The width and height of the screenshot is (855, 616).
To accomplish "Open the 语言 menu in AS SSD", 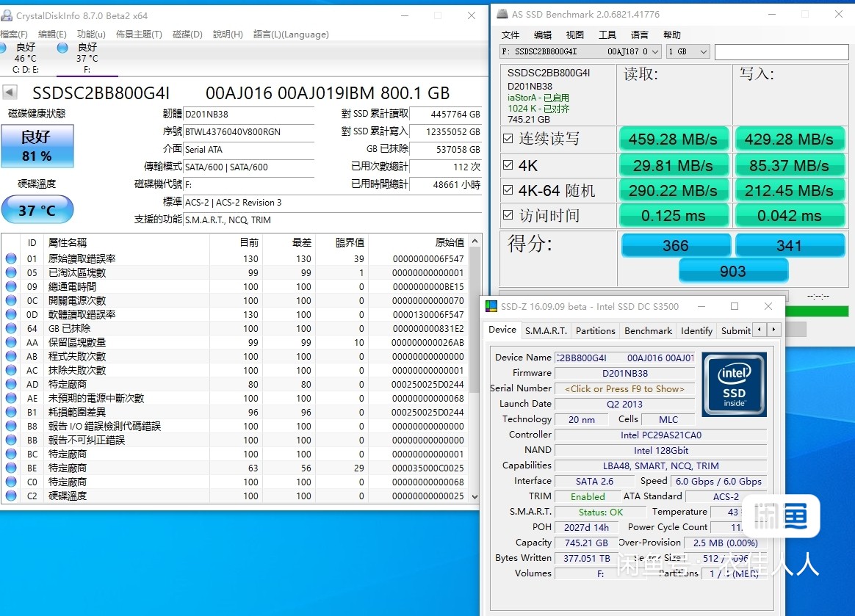I will pos(640,35).
